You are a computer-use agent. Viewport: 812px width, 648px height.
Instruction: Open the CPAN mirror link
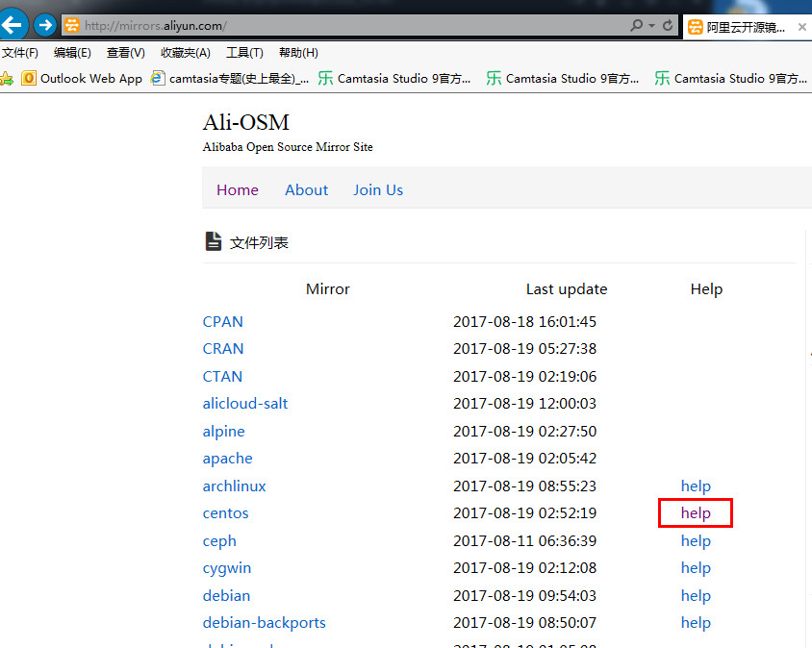pos(222,321)
